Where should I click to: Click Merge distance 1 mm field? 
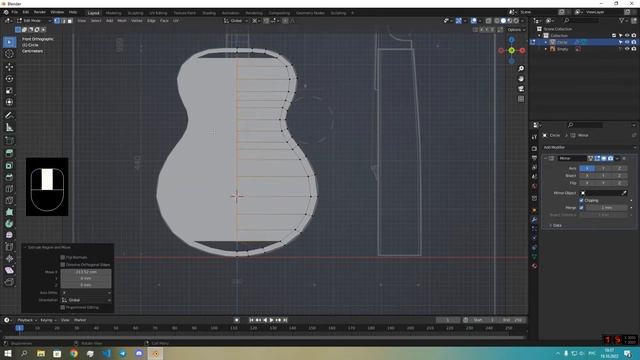[607, 208]
